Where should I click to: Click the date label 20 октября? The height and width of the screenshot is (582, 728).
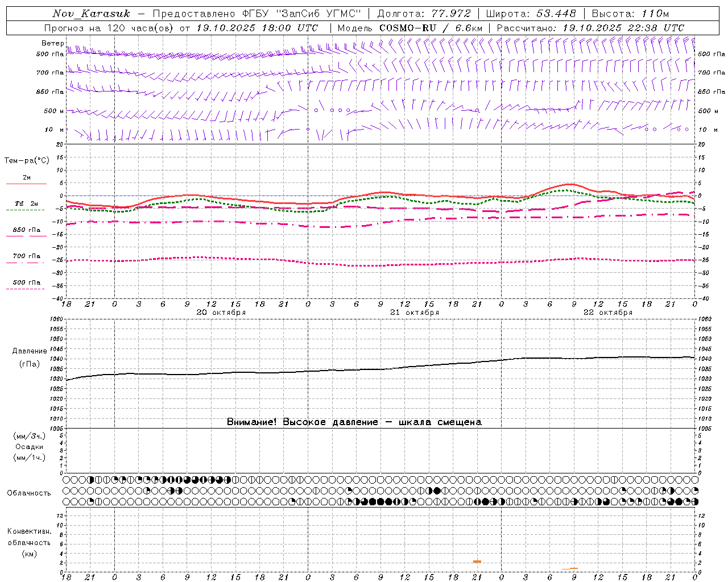point(221,313)
